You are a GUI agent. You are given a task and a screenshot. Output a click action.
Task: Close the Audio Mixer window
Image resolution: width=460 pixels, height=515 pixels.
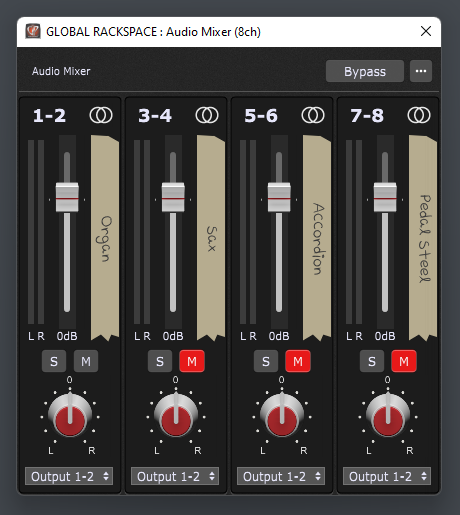pos(426,31)
